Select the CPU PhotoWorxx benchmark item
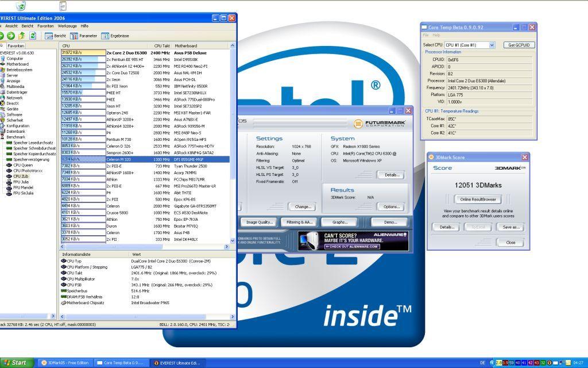 (x=25, y=171)
